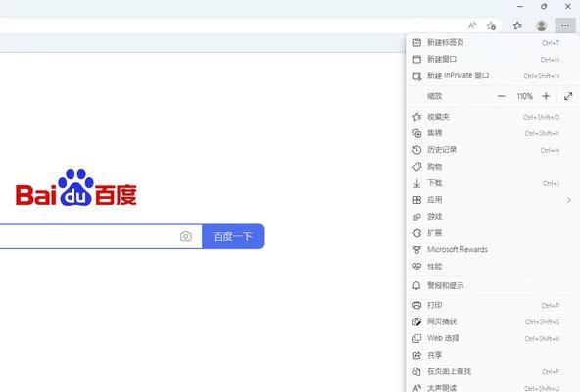The width and height of the screenshot is (580, 392).
Task: Open 历史记录 menu item
Action: point(493,150)
